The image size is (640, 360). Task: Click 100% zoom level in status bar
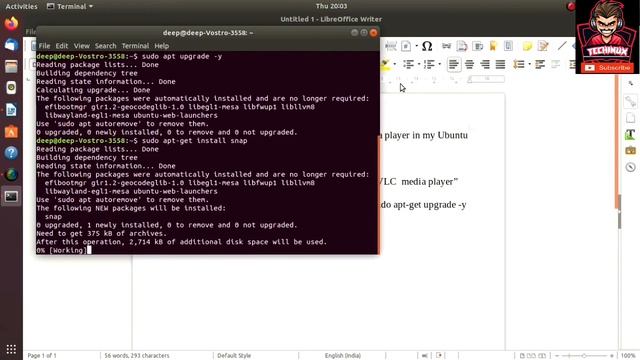point(628,356)
